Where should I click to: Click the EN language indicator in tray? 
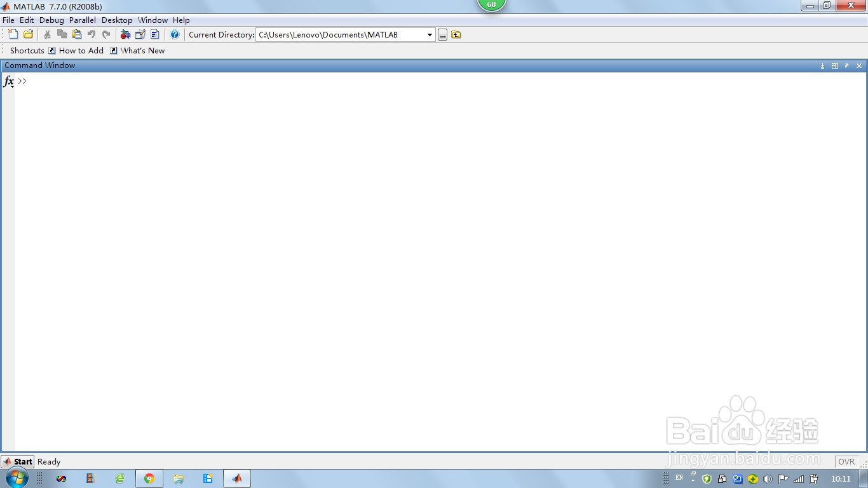click(679, 477)
